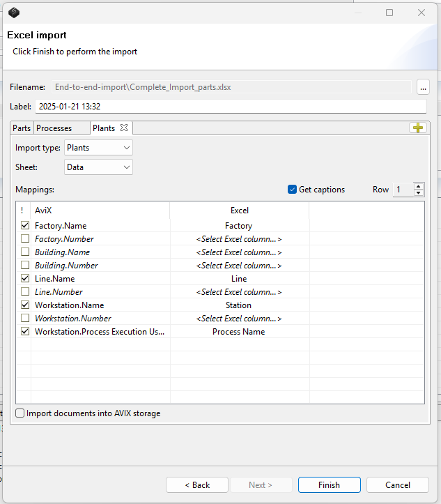Screen dimensions: 441x504
Task: Enable Import documents into AVIX storage
Action: tap(20, 413)
